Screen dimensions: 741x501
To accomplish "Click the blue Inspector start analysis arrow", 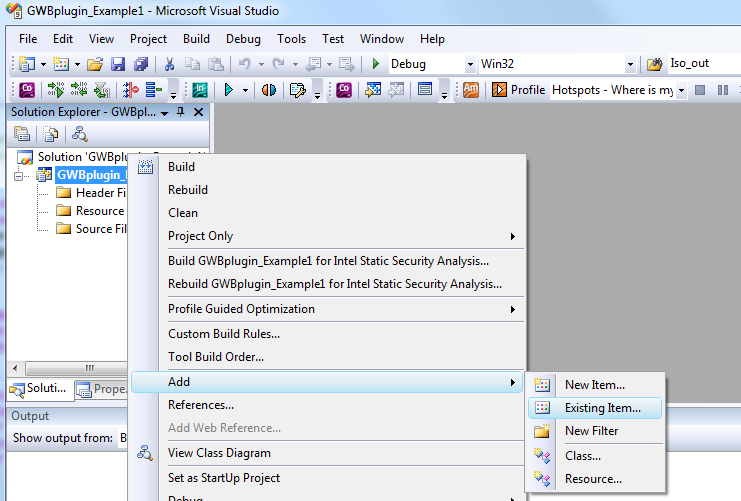I will click(x=229, y=89).
